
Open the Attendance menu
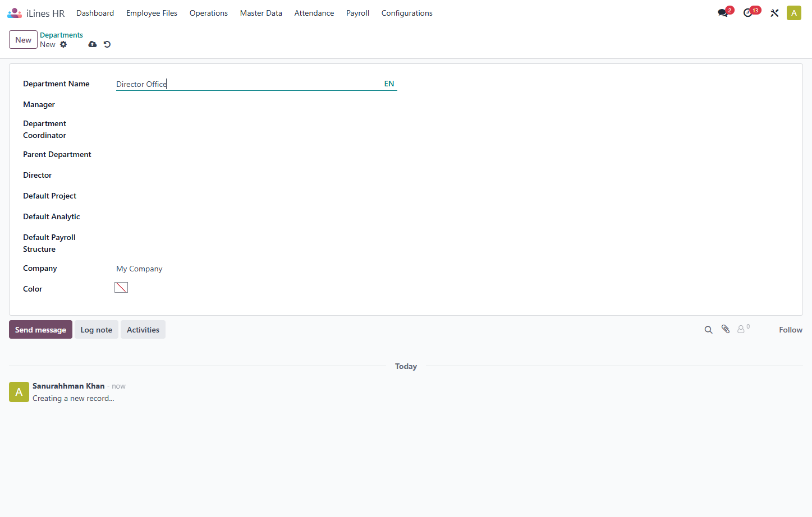pos(314,13)
